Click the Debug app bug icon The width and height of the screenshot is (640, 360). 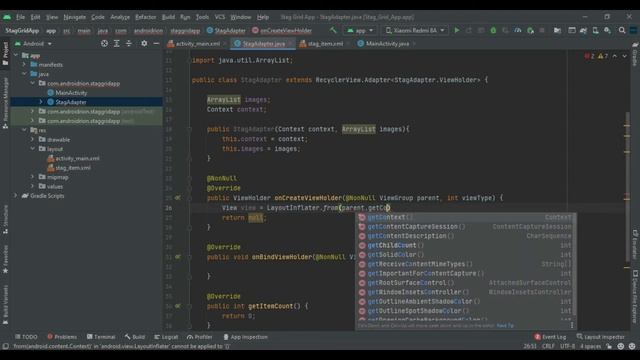pyautogui.click(x=493, y=30)
